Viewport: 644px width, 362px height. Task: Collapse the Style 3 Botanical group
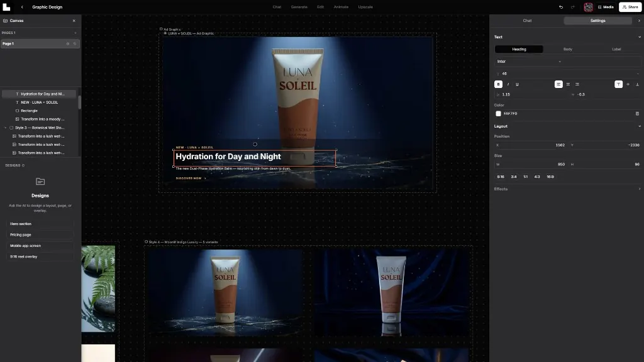[5, 128]
